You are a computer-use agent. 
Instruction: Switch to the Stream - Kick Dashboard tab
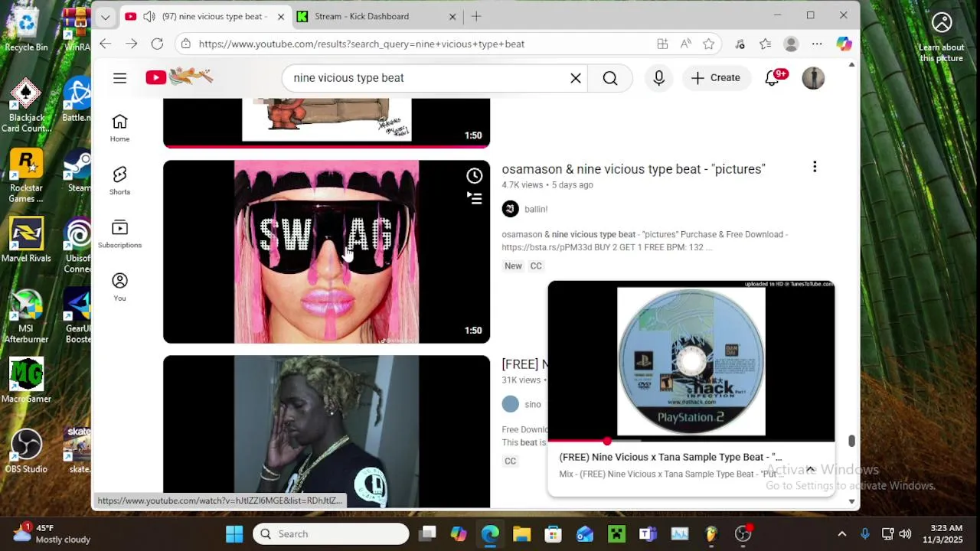click(377, 16)
